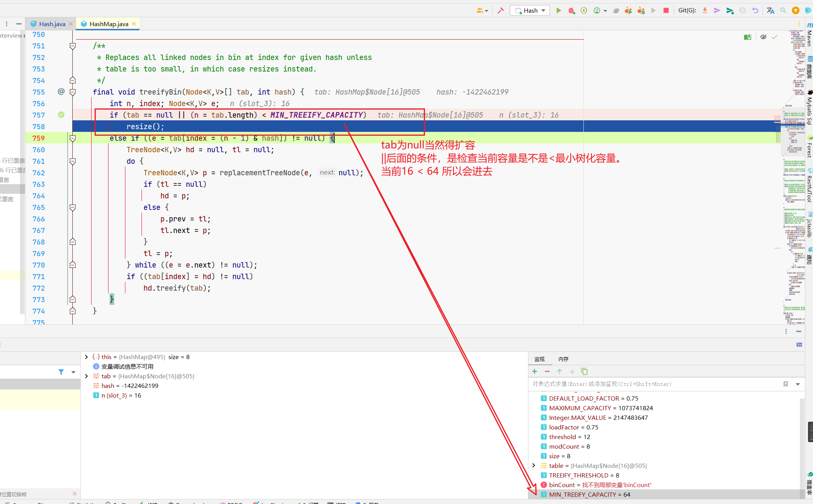Minimize the debug tool window

(799, 331)
